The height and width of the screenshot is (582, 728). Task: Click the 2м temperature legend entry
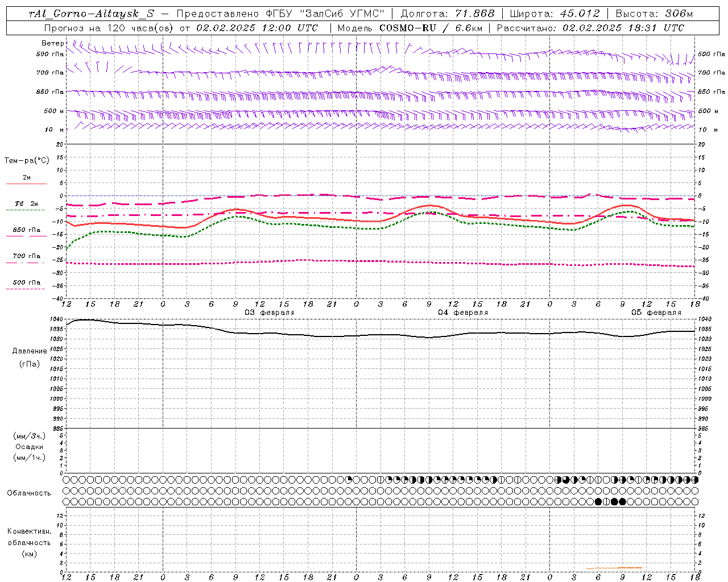tap(27, 177)
